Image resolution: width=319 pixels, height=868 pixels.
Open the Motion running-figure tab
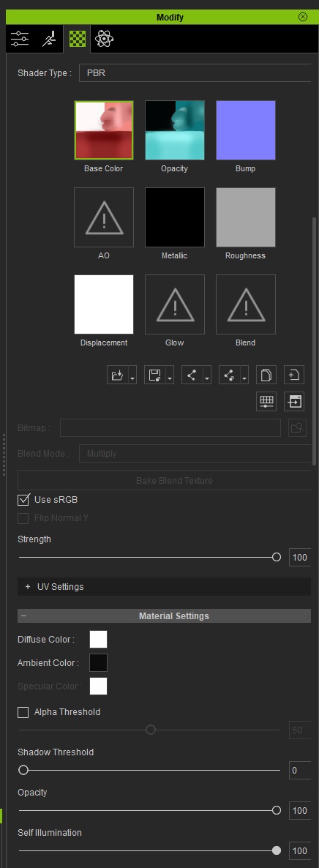pyautogui.click(x=49, y=39)
